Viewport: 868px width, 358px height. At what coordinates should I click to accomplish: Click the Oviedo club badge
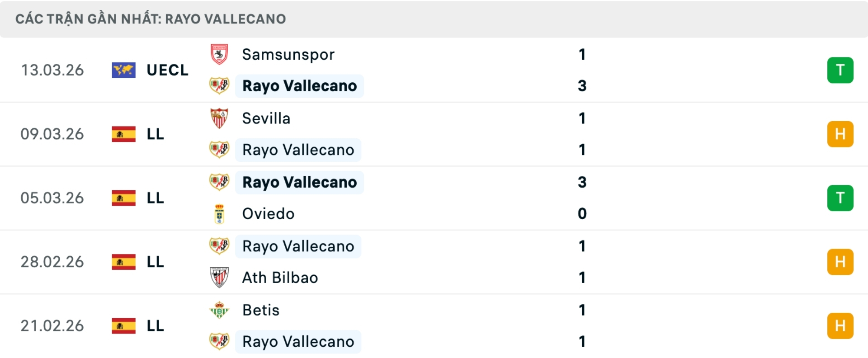pyautogui.click(x=219, y=214)
